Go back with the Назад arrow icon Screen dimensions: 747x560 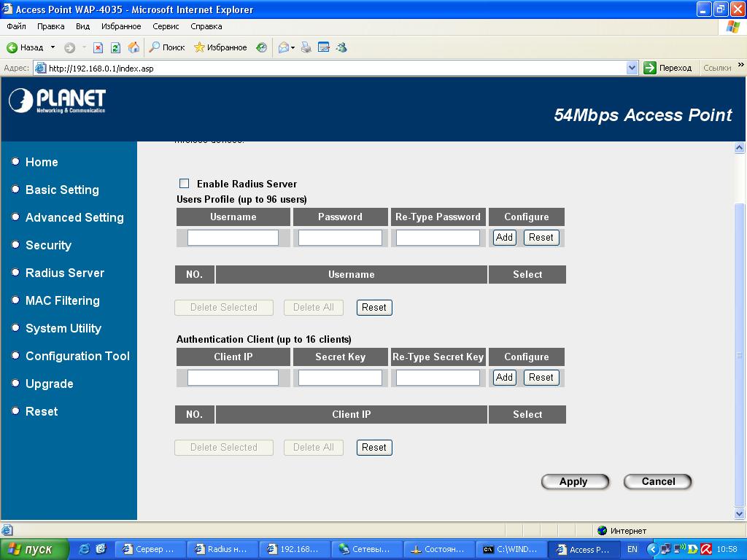(x=12, y=47)
